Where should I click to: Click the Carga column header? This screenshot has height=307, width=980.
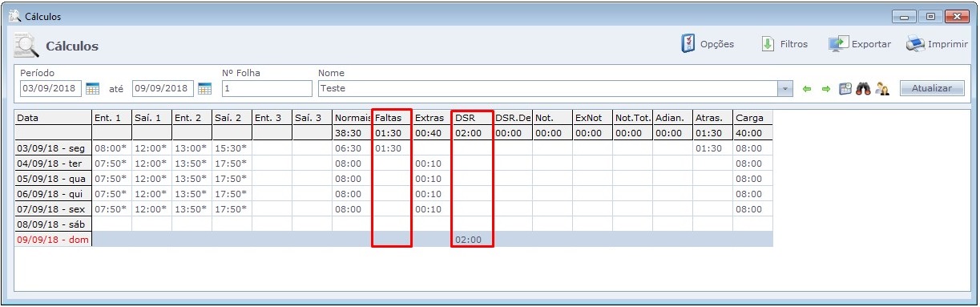pyautogui.click(x=753, y=118)
